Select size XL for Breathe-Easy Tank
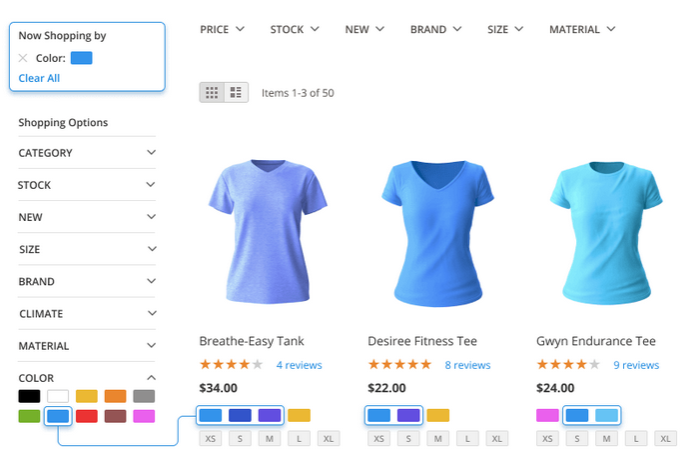685x464 pixels. (x=329, y=439)
